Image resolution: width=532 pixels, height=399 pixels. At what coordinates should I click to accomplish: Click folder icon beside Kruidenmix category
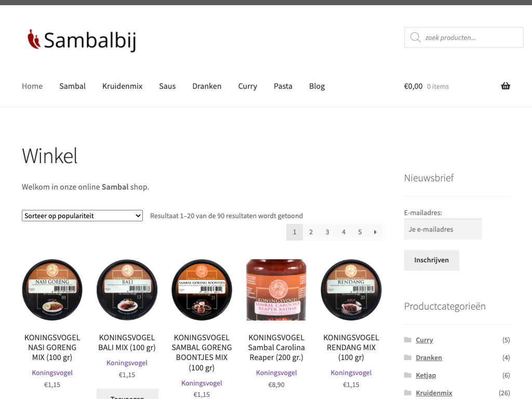408,393
